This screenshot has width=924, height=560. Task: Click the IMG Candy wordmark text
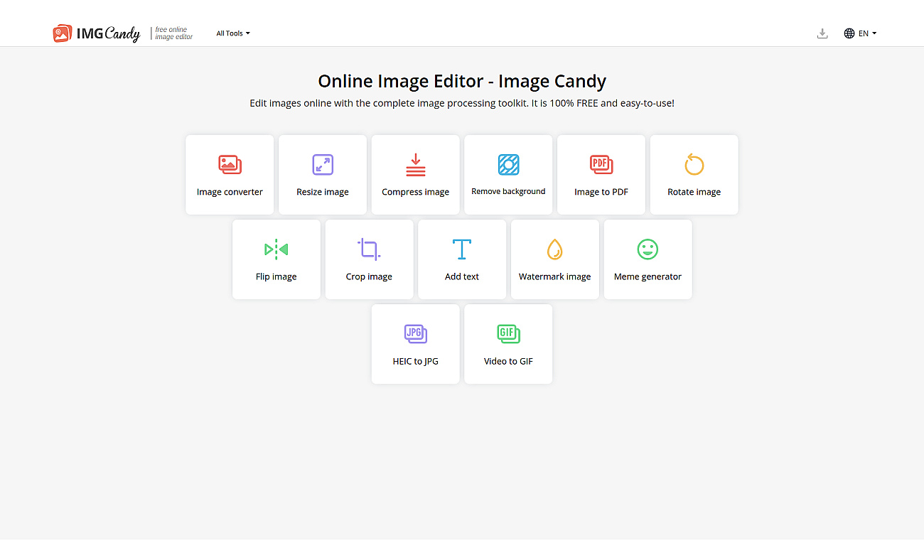pos(108,33)
